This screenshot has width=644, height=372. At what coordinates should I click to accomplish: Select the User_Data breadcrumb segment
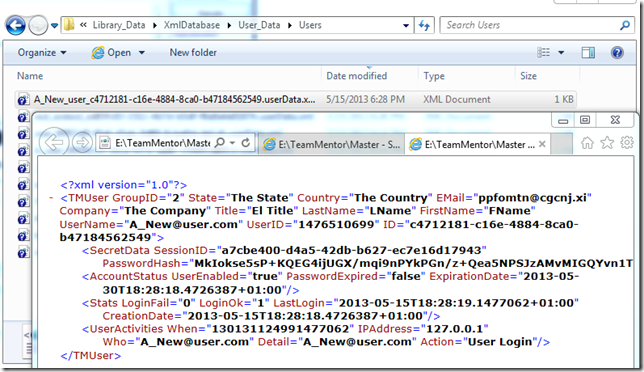click(259, 25)
